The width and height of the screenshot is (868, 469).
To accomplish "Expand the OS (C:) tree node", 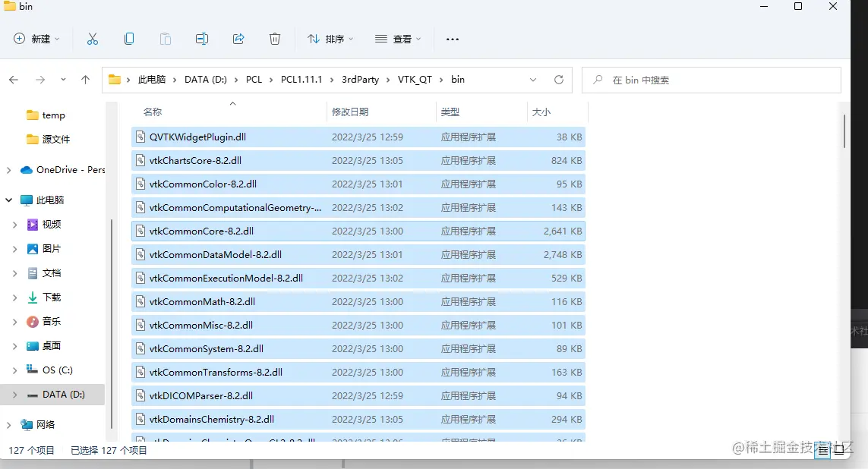I will 15,370.
